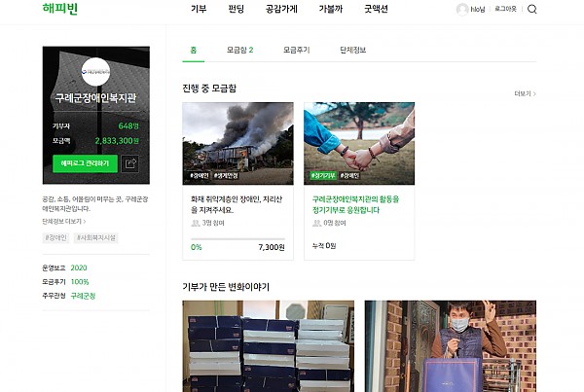Click the user profile avatar icon
This screenshot has height=392, width=584.
pos(461,10)
